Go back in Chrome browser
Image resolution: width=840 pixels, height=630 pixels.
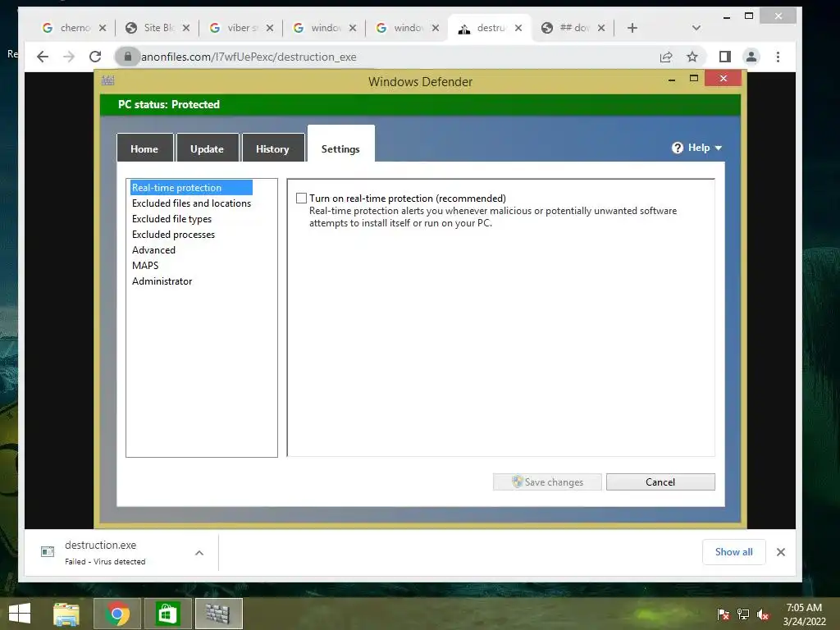click(43, 57)
